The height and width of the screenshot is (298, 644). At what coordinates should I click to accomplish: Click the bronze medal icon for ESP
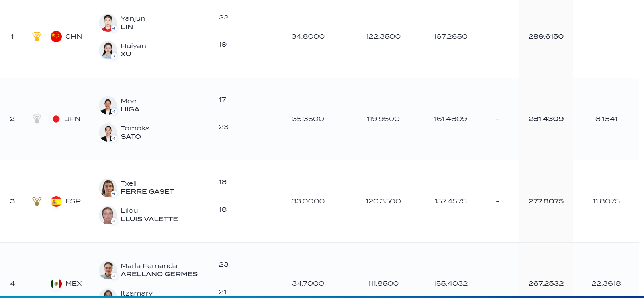point(37,201)
